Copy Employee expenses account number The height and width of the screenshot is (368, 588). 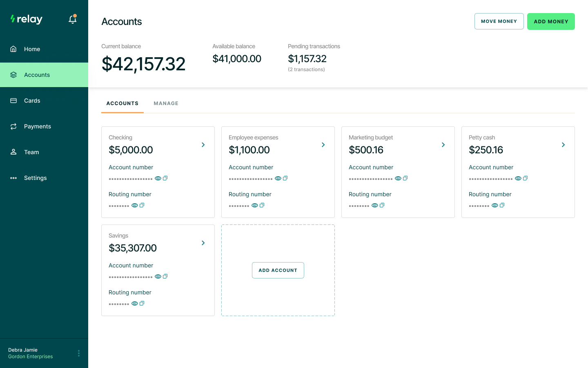pyautogui.click(x=285, y=178)
